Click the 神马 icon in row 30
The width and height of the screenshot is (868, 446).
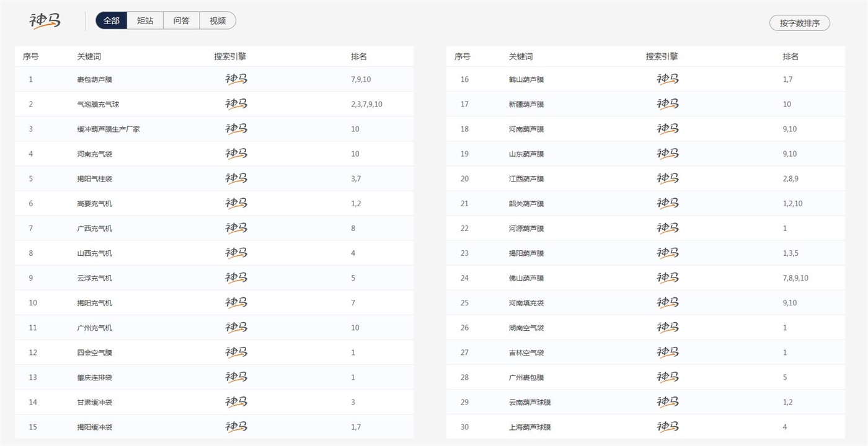(x=668, y=426)
